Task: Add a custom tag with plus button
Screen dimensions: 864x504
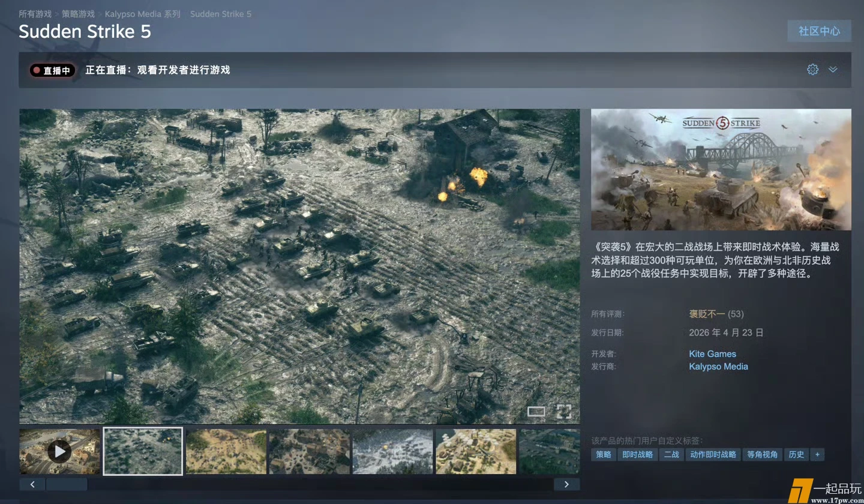Action: pos(817,455)
